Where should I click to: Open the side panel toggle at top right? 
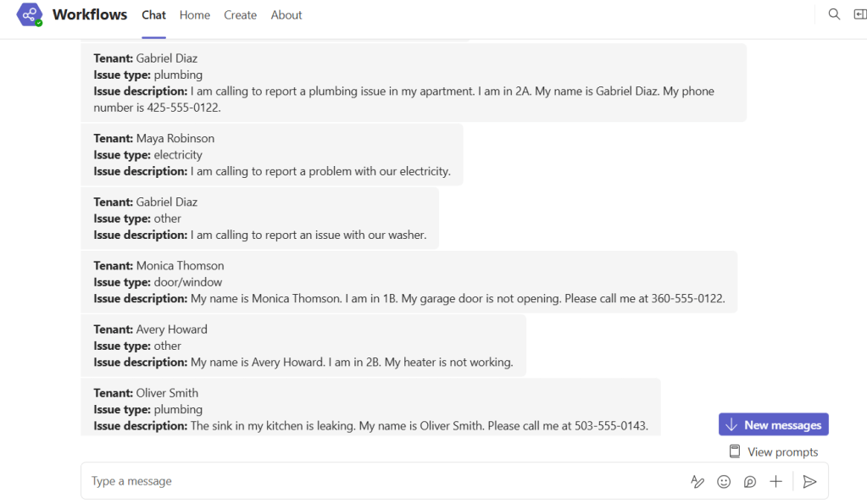[860, 14]
